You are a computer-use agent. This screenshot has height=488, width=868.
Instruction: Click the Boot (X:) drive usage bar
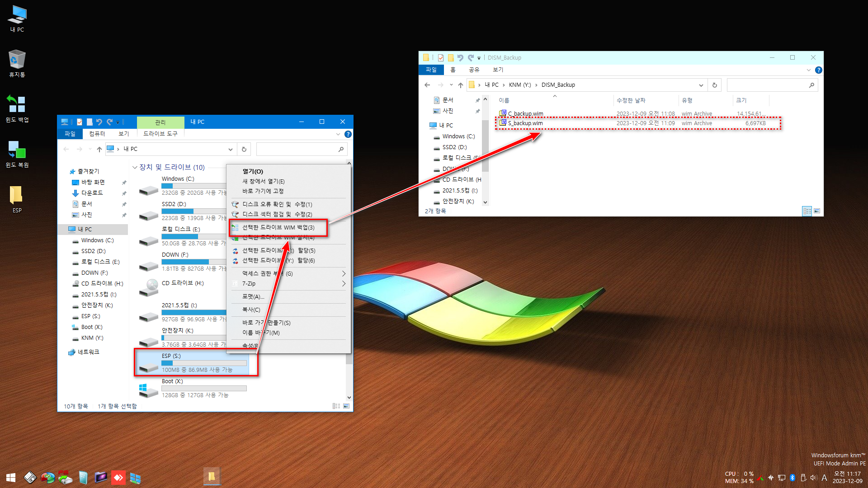tap(204, 388)
